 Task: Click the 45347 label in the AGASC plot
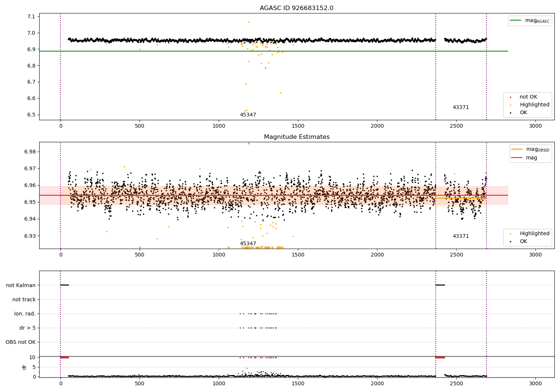coord(248,115)
